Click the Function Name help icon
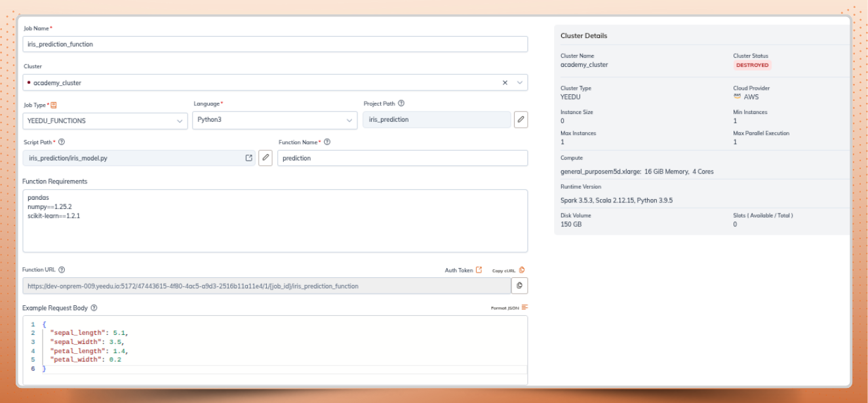This screenshot has width=868, height=403. click(x=327, y=142)
